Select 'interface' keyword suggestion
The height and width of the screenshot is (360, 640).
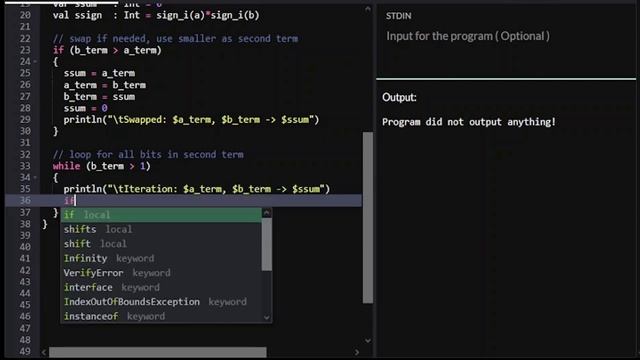click(161, 287)
